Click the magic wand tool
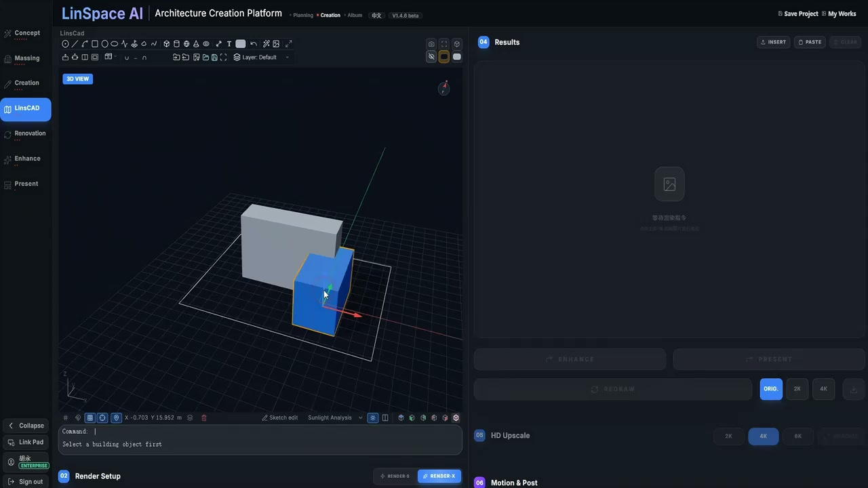This screenshot has height=488, width=868. [x=267, y=44]
